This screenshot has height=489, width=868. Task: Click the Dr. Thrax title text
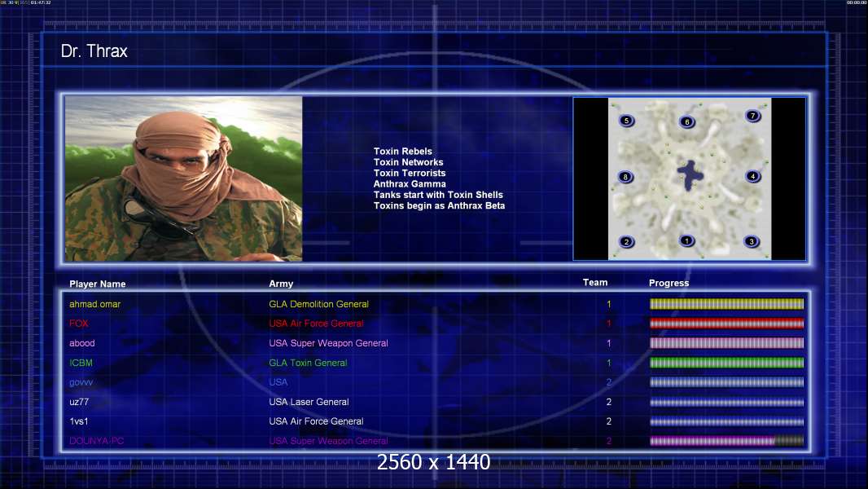[x=94, y=51]
